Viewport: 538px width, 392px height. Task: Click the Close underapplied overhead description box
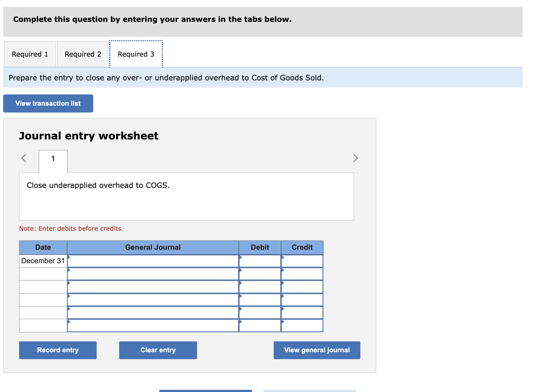[186, 196]
